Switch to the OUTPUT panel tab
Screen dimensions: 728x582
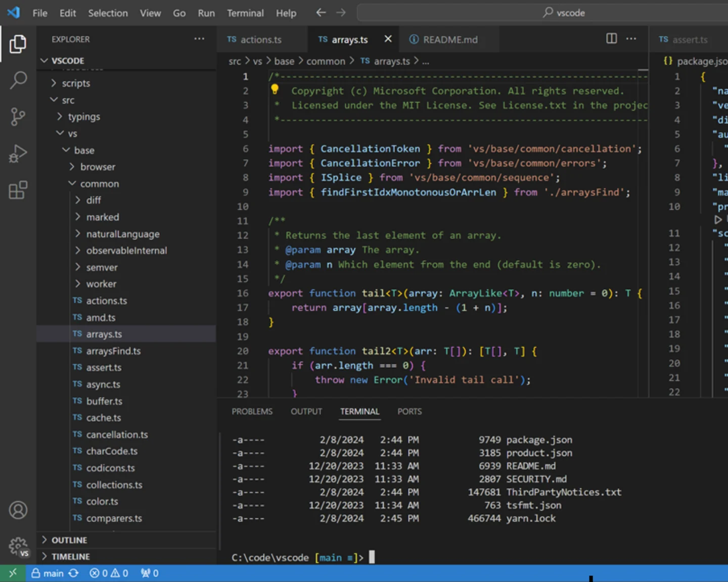coord(306,411)
